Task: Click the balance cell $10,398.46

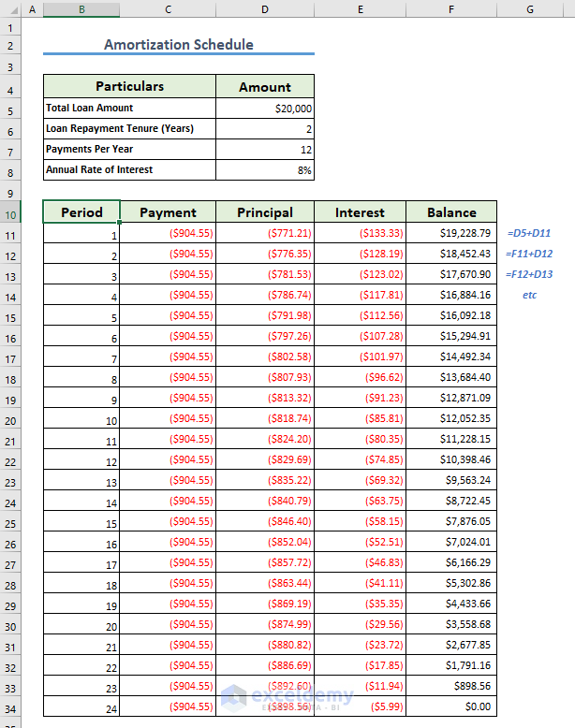Action: click(x=451, y=459)
